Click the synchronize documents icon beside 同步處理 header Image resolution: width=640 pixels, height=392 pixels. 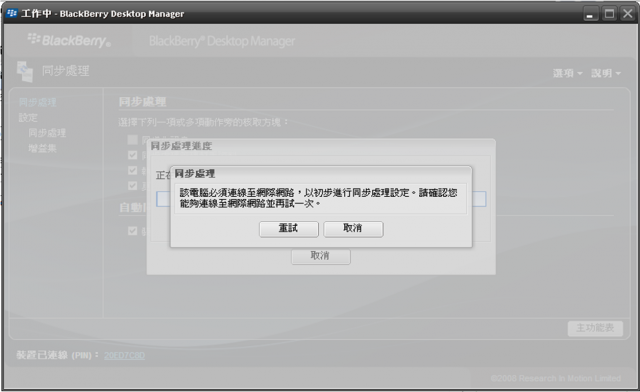pyautogui.click(x=25, y=71)
